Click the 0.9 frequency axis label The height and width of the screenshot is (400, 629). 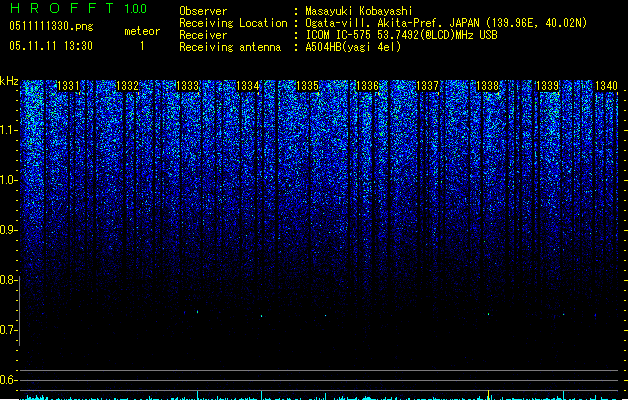tap(8, 230)
